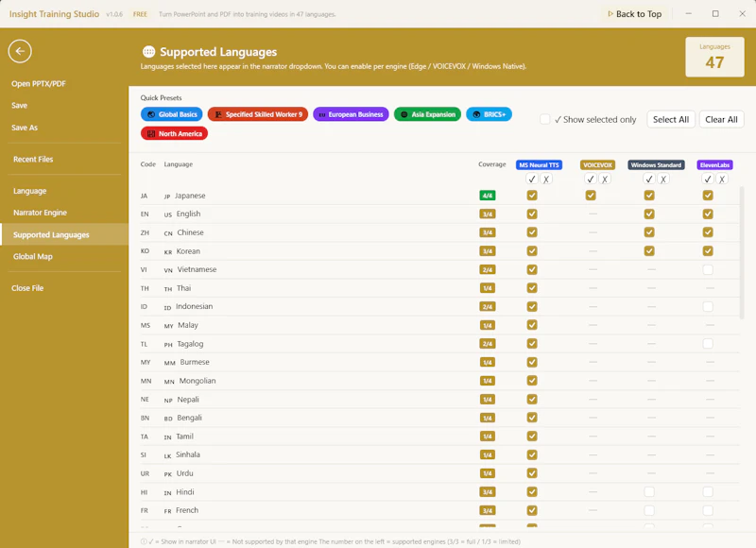Screen dimensions: 756x548
Task: Click Save in the sidebar
Action: tap(19, 106)
